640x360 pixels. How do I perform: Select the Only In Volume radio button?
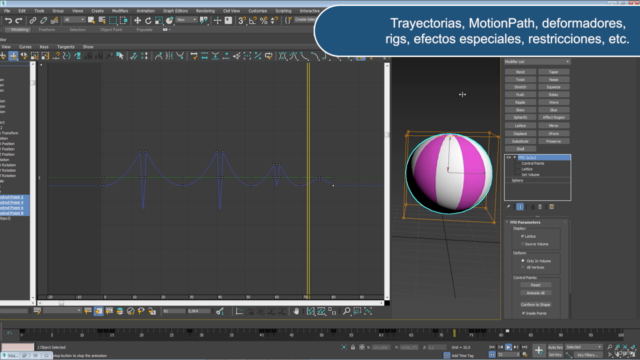[x=523, y=261]
